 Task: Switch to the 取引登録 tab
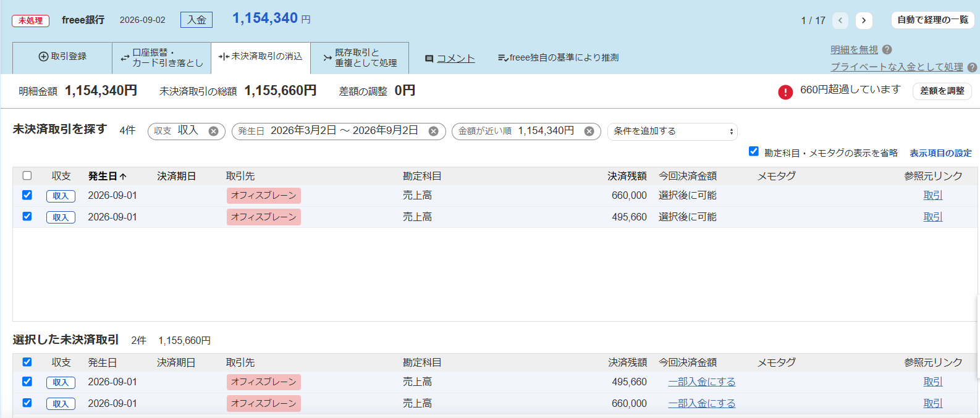point(62,57)
